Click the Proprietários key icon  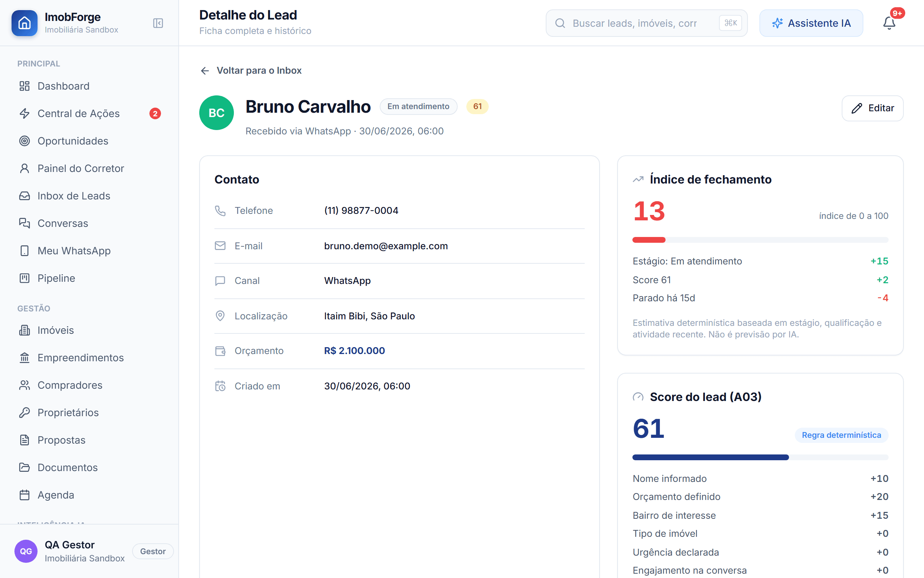point(25,413)
